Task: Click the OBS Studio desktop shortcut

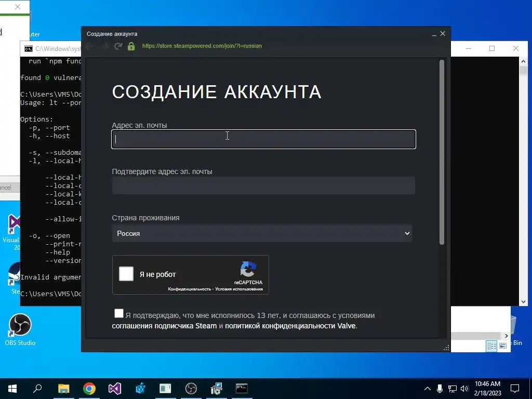Action: (x=20, y=329)
